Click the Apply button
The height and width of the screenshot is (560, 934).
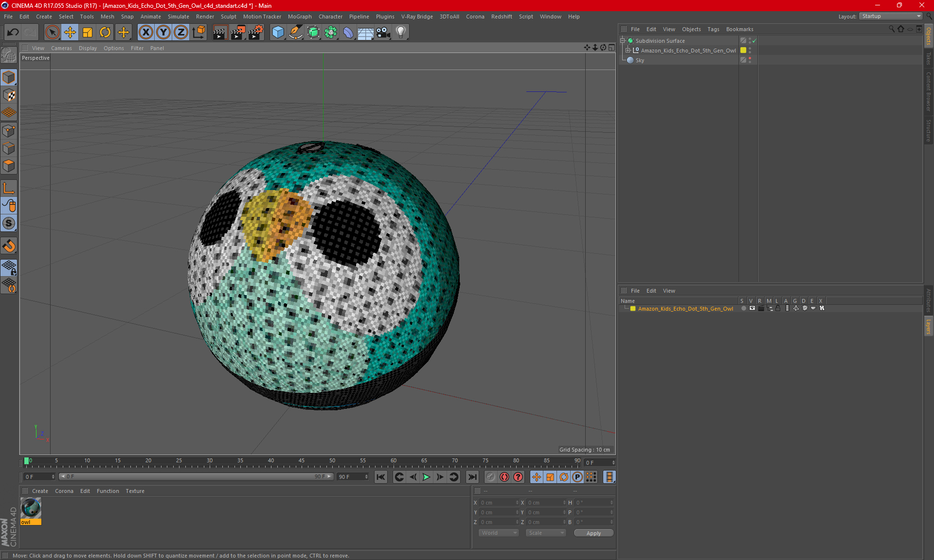(x=593, y=533)
